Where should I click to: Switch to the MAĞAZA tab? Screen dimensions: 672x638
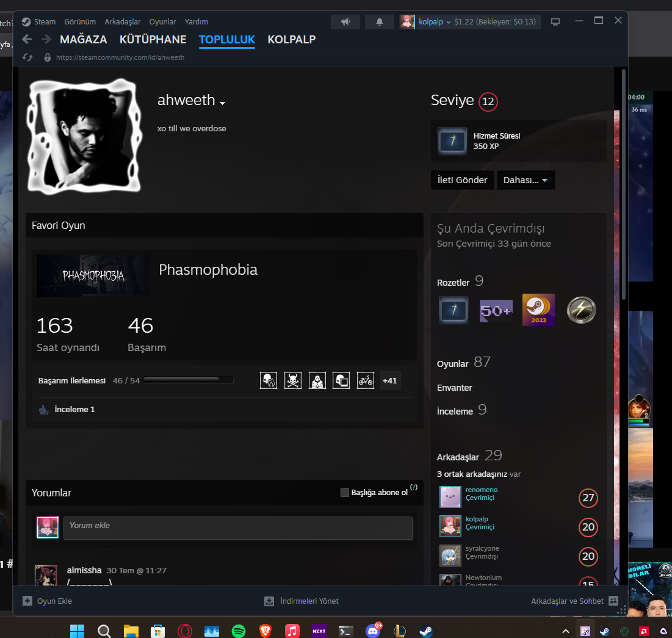tap(84, 40)
